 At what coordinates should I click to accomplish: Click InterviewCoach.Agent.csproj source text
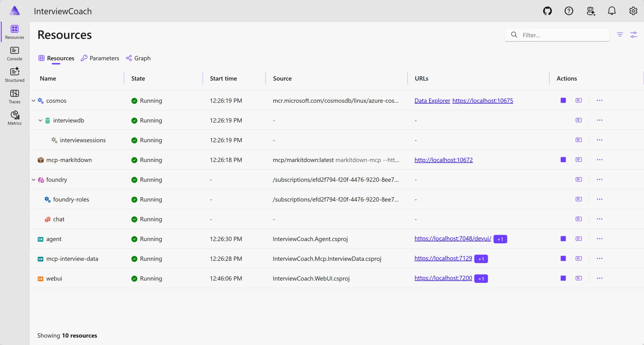click(310, 239)
